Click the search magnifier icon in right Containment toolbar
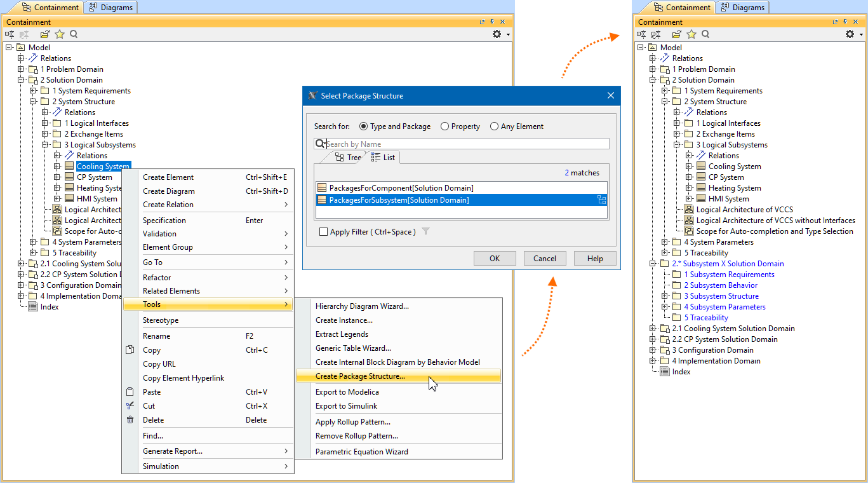Image resolution: width=868 pixels, height=483 pixels. tap(705, 34)
